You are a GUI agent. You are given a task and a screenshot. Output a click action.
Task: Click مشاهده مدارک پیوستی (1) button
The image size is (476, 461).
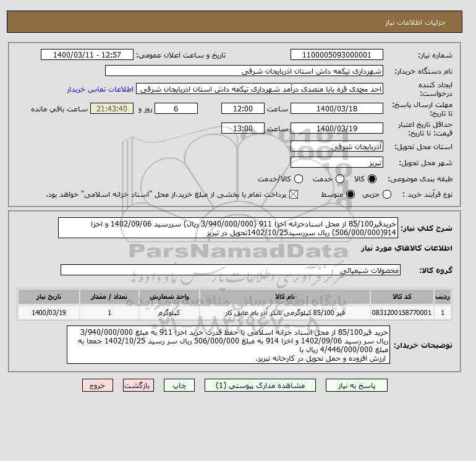pyautogui.click(x=260, y=386)
